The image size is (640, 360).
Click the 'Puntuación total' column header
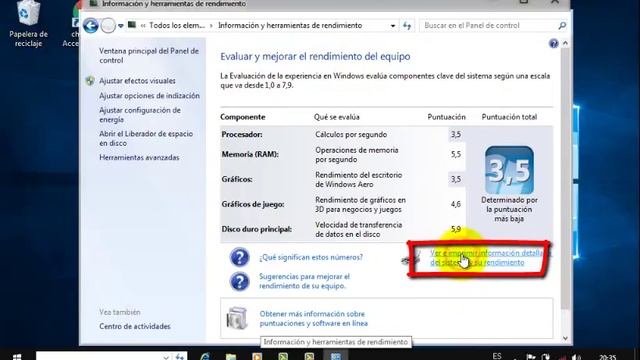tap(509, 117)
